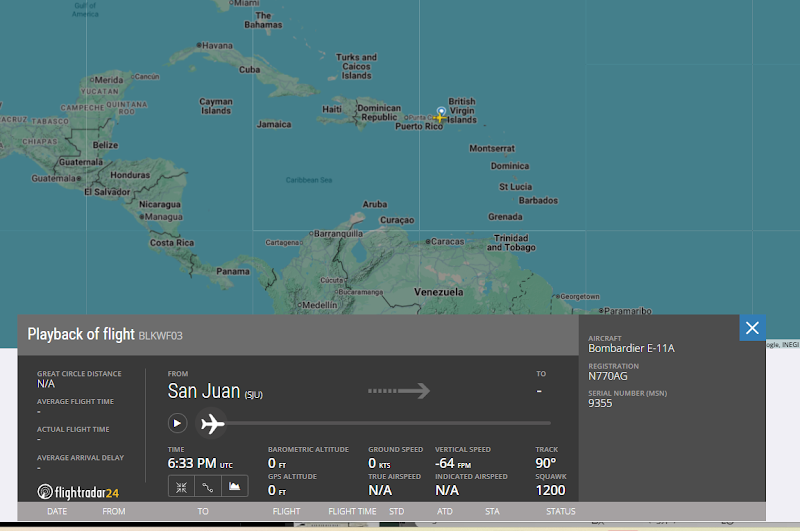Click the Flightradar24 logo
The height and width of the screenshot is (531, 800).
coord(78,492)
